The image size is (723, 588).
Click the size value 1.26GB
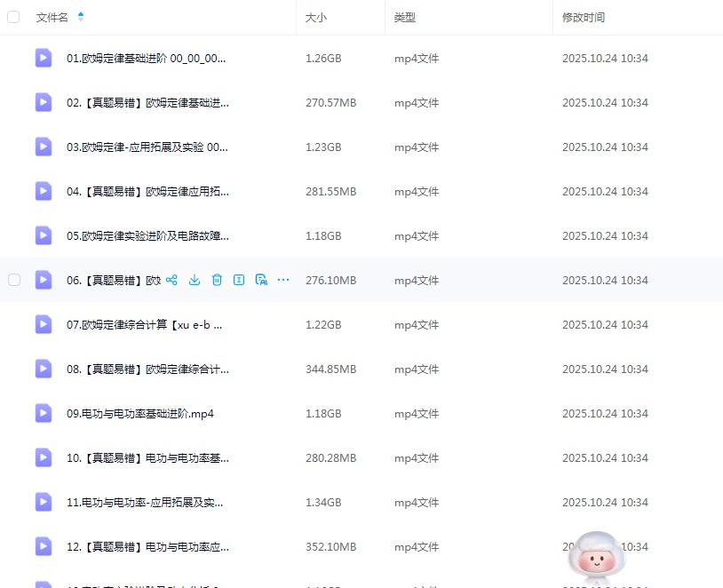point(323,59)
